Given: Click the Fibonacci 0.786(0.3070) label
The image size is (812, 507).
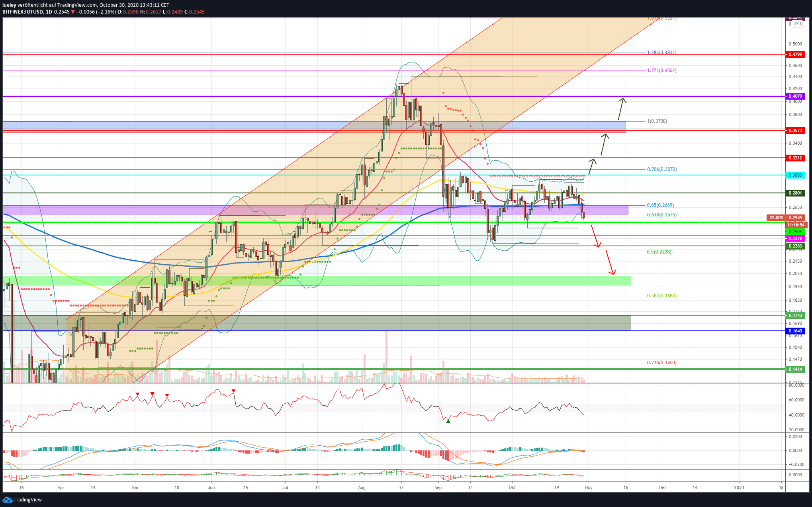Looking at the screenshot, I should (661, 169).
